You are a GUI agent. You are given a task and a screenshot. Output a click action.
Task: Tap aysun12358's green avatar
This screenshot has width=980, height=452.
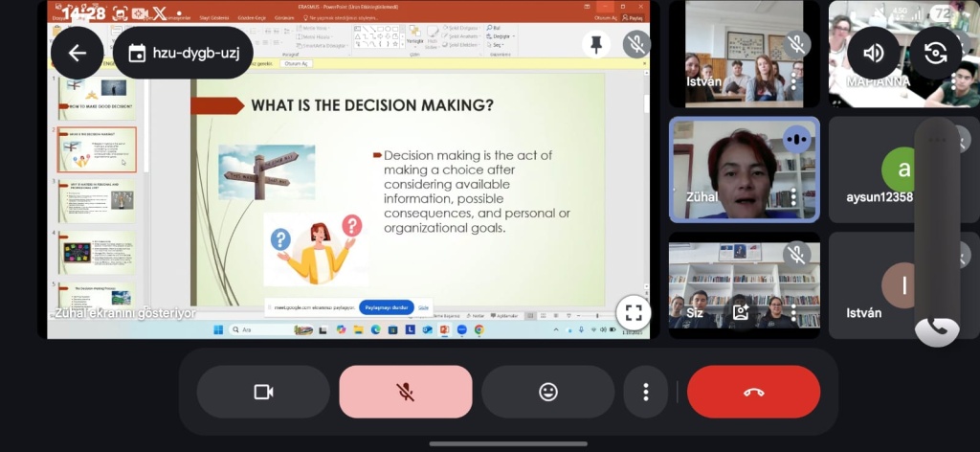[902, 170]
